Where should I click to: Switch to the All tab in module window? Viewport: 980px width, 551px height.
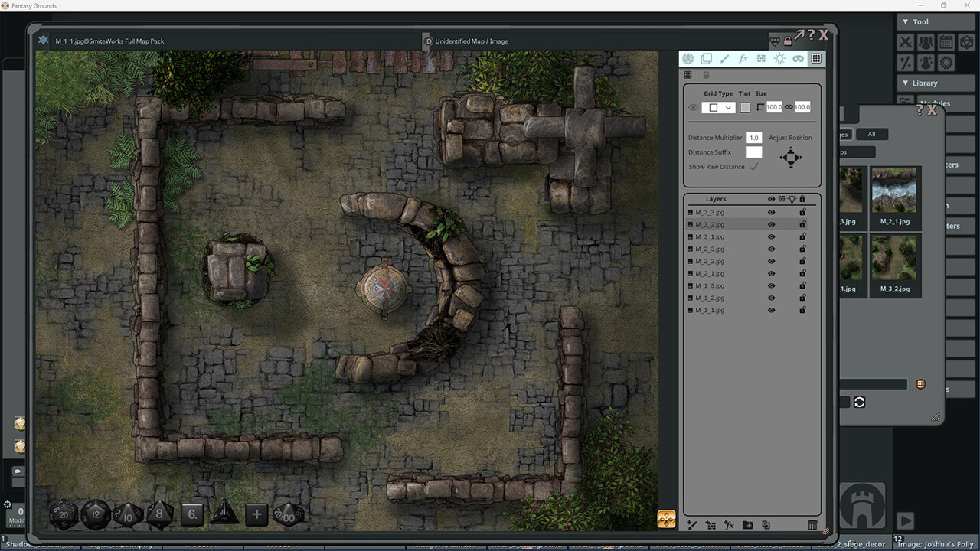pos(872,134)
